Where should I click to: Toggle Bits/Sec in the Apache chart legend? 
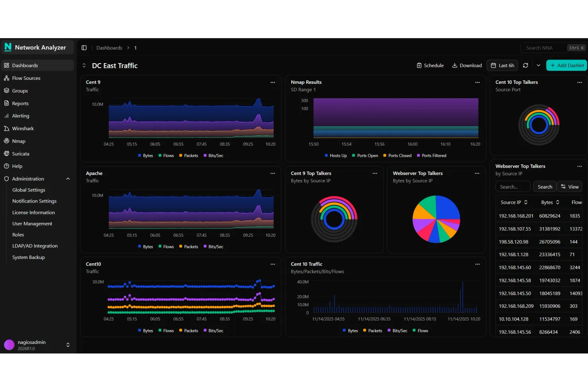click(214, 246)
